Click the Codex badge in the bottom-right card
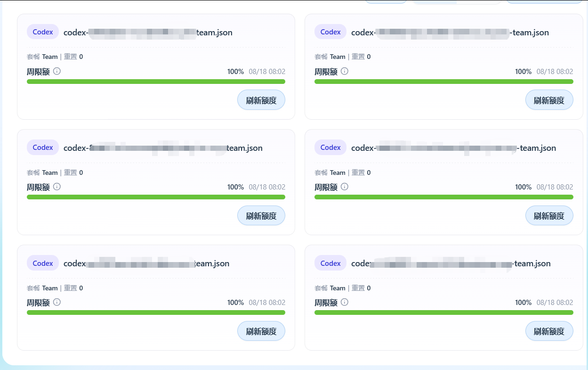The width and height of the screenshot is (588, 370). (330, 263)
